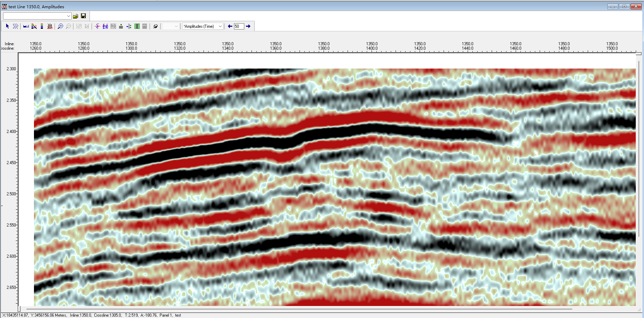
Task: Click the blue and red horizons icon
Action: [105, 26]
